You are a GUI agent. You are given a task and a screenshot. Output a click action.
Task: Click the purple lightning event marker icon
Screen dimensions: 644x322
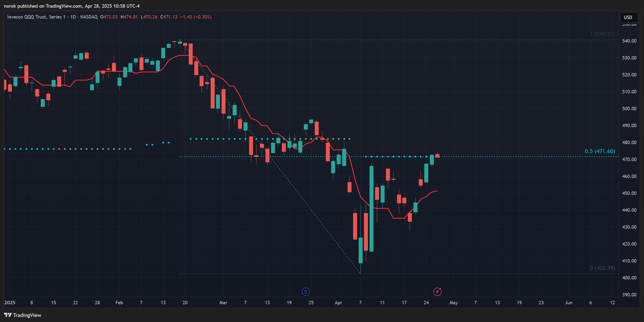pos(437,292)
